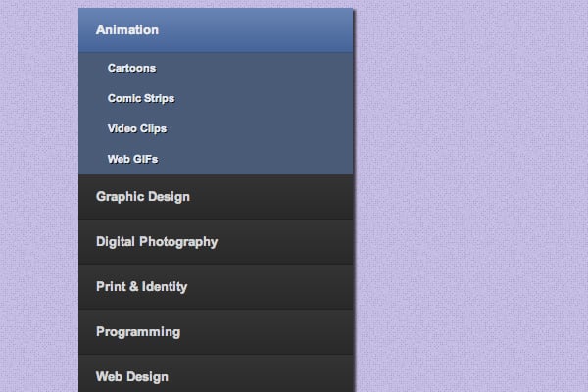Open the Cartoons submenu link
588x392 pixels.
[216, 68]
